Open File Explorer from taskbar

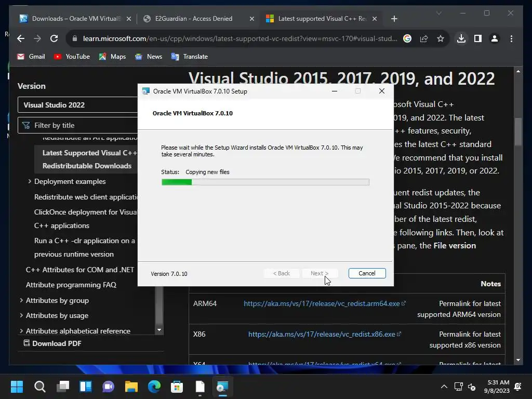point(131,387)
